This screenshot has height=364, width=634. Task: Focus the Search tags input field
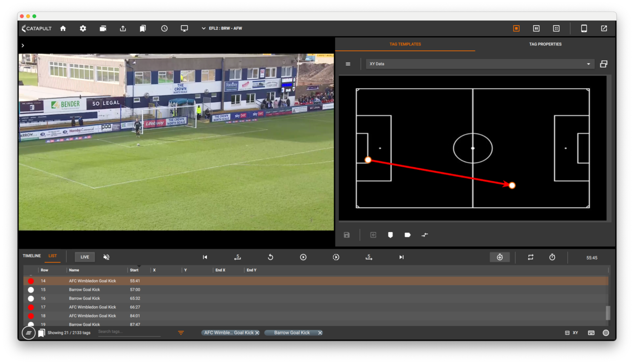[129, 332]
